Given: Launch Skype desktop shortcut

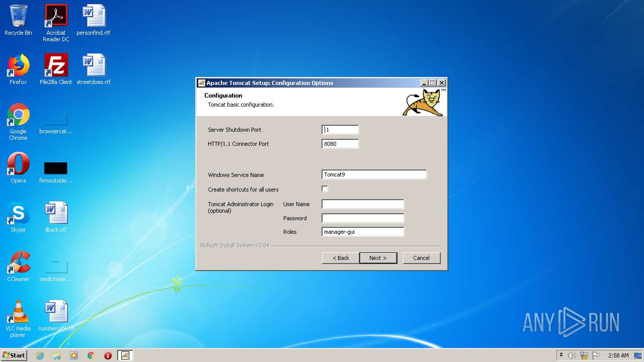Looking at the screenshot, I should pos(18,217).
